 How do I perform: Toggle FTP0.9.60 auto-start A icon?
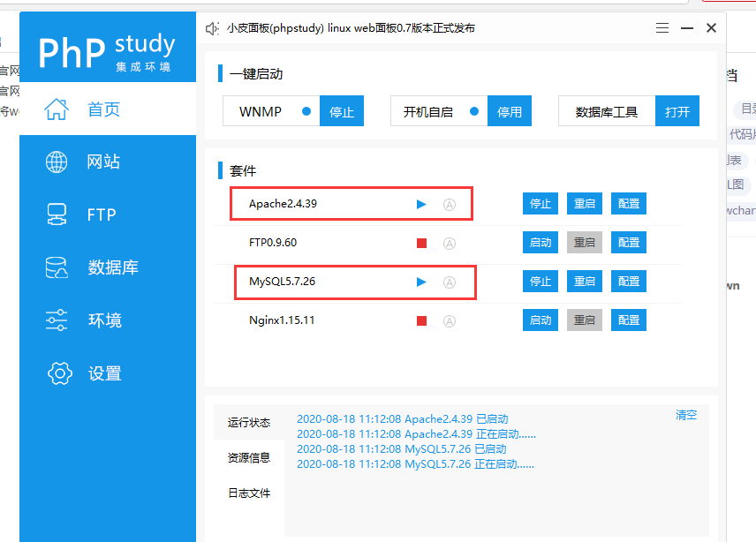[450, 244]
